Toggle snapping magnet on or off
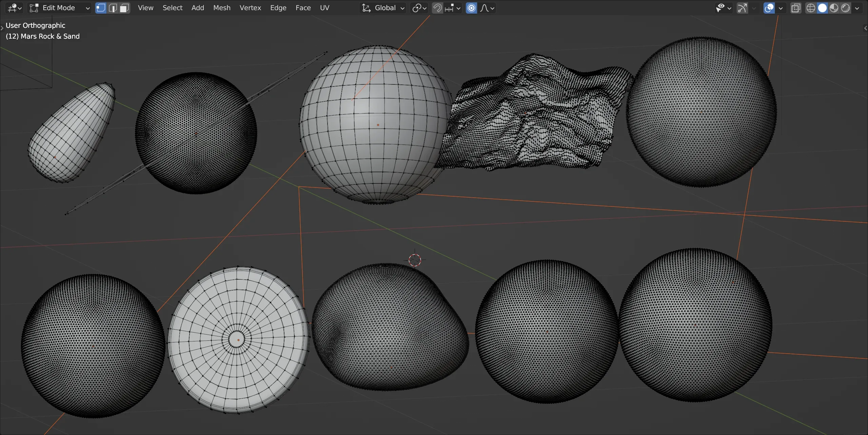 coord(437,8)
